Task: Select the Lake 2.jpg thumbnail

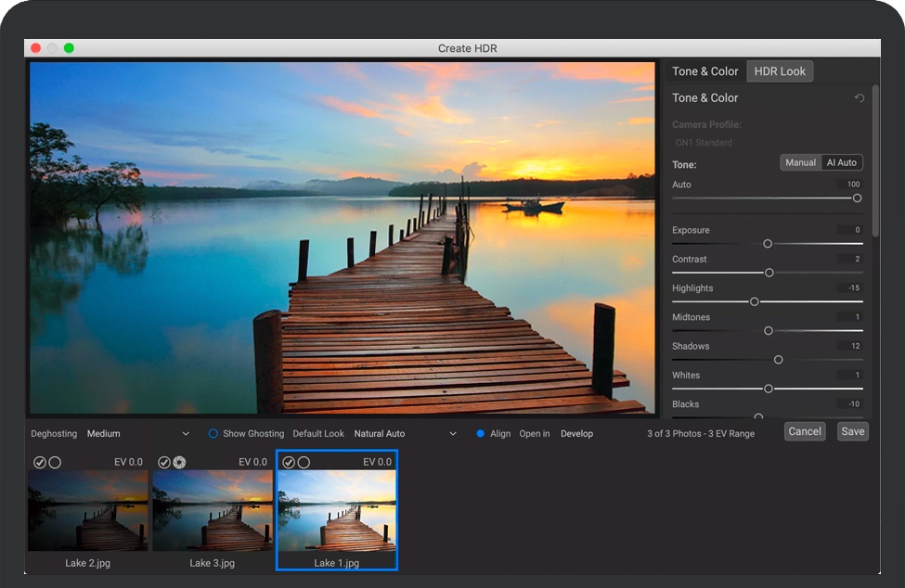Action: [88, 510]
